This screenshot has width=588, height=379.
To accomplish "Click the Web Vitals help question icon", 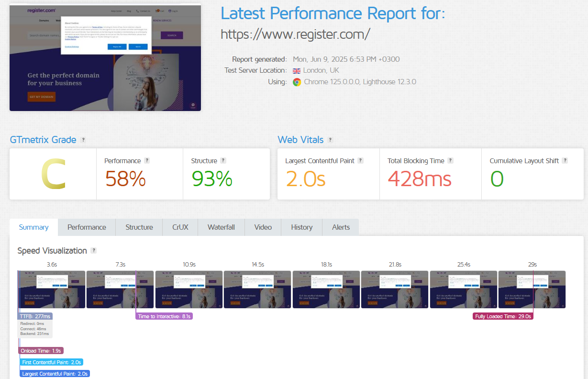I will (330, 140).
